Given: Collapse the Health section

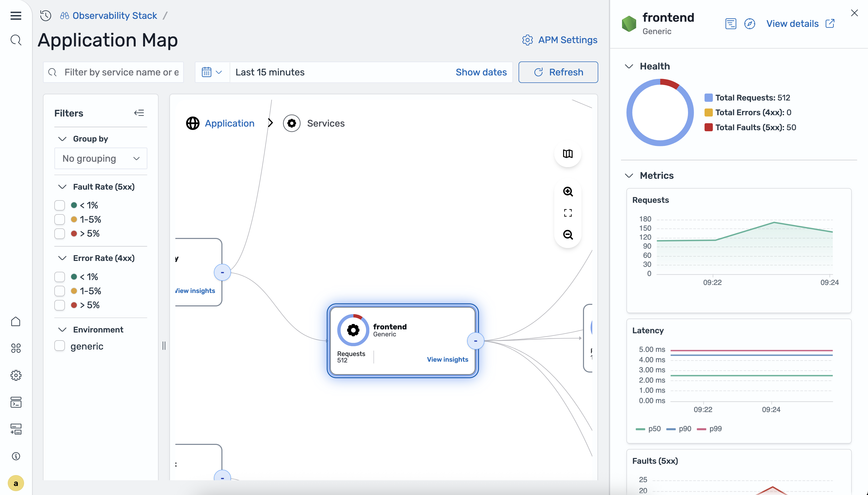Looking at the screenshot, I should click(x=629, y=67).
